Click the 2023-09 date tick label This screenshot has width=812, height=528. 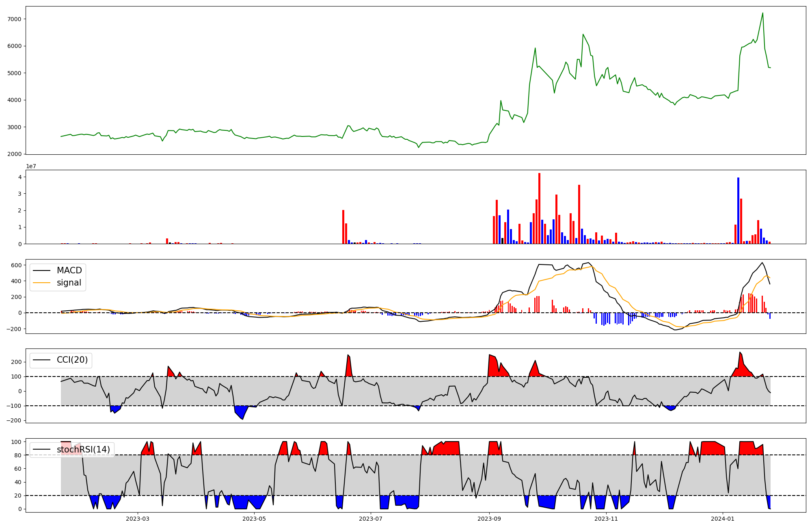(489, 519)
